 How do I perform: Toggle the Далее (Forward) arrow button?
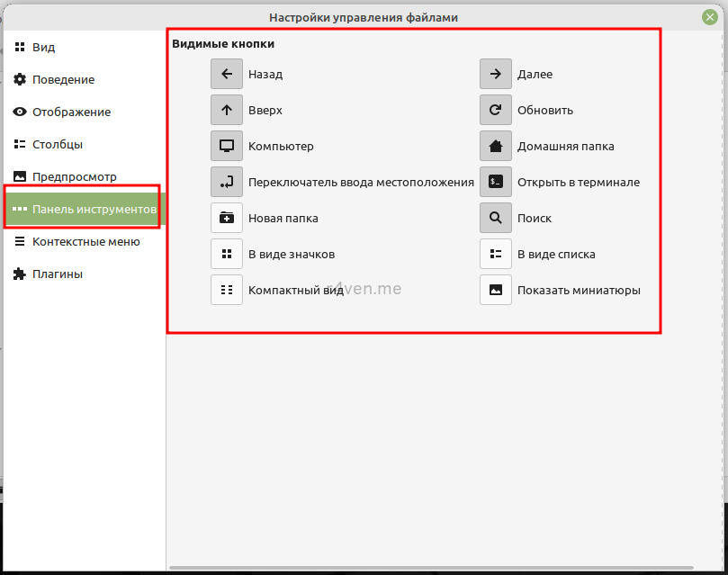click(x=496, y=74)
